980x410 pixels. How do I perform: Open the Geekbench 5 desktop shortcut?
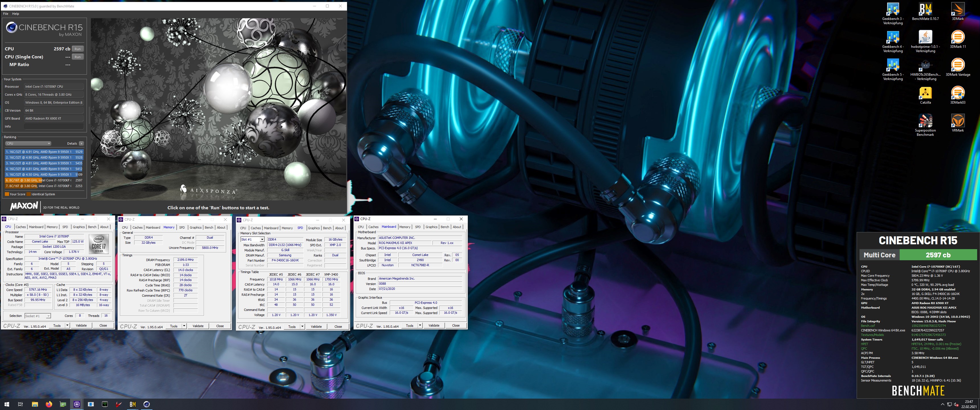click(893, 70)
